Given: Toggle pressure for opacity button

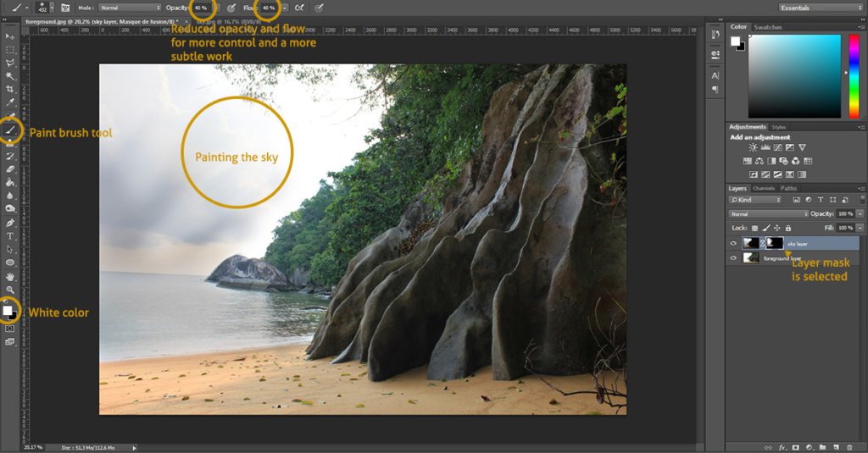Looking at the screenshot, I should 231,8.
